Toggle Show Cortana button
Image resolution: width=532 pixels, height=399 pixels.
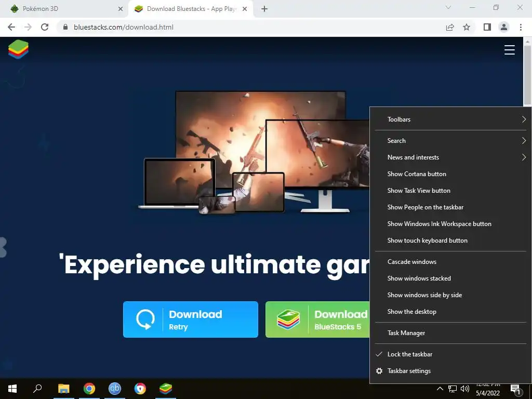coord(450,174)
